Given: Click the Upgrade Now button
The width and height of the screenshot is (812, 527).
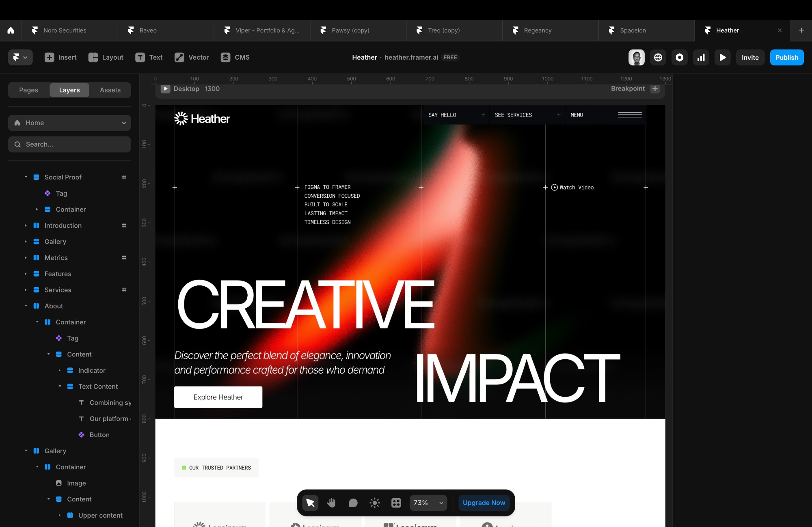Looking at the screenshot, I should (484, 503).
